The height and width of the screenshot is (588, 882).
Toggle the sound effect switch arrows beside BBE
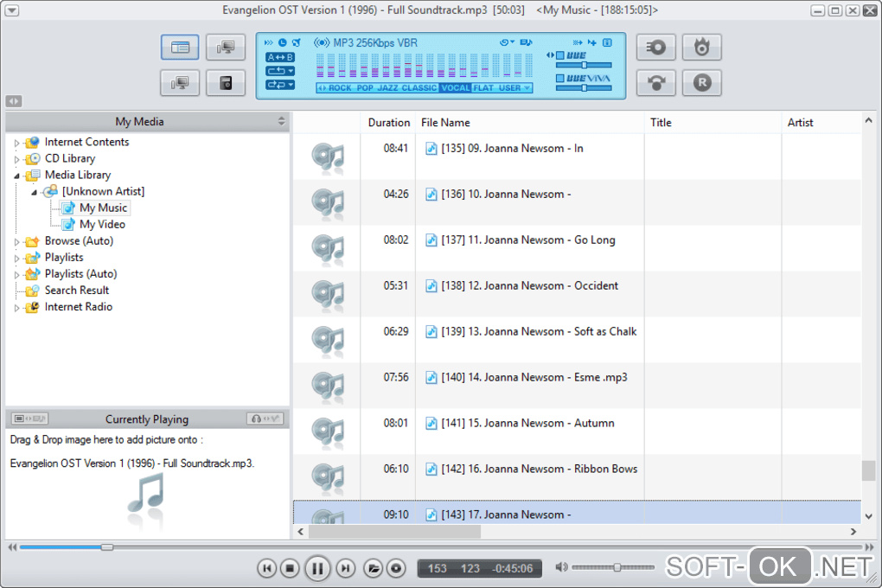click(550, 55)
